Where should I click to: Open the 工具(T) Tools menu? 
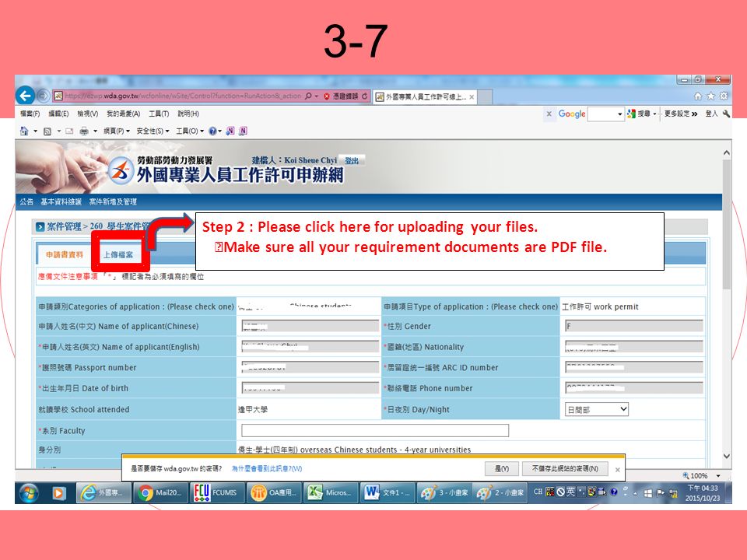coord(159,114)
